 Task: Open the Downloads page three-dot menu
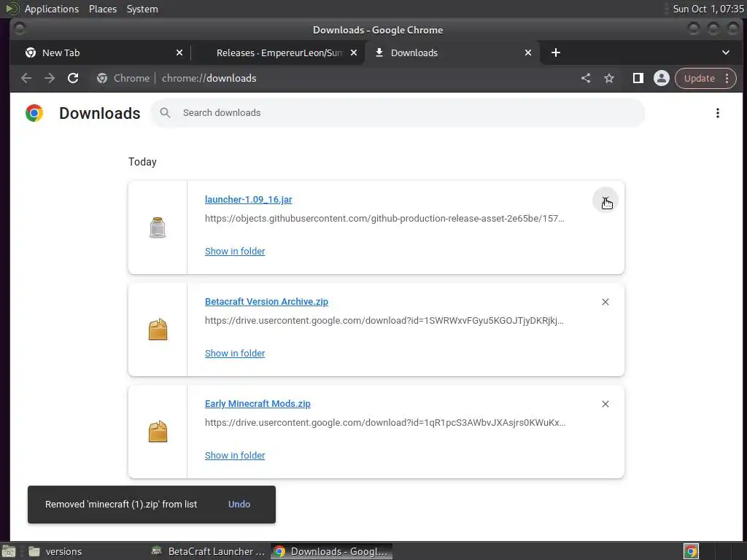pos(718,113)
